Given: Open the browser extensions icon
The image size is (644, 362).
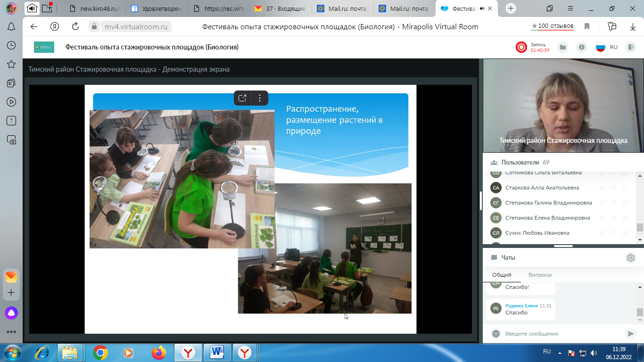Looking at the screenshot, I should point(612,26).
